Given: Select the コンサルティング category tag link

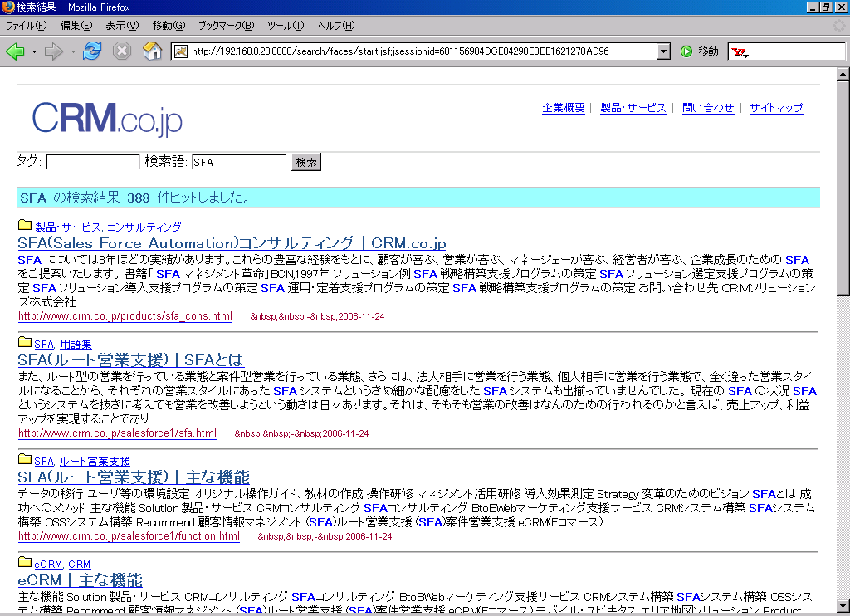Looking at the screenshot, I should (144, 227).
